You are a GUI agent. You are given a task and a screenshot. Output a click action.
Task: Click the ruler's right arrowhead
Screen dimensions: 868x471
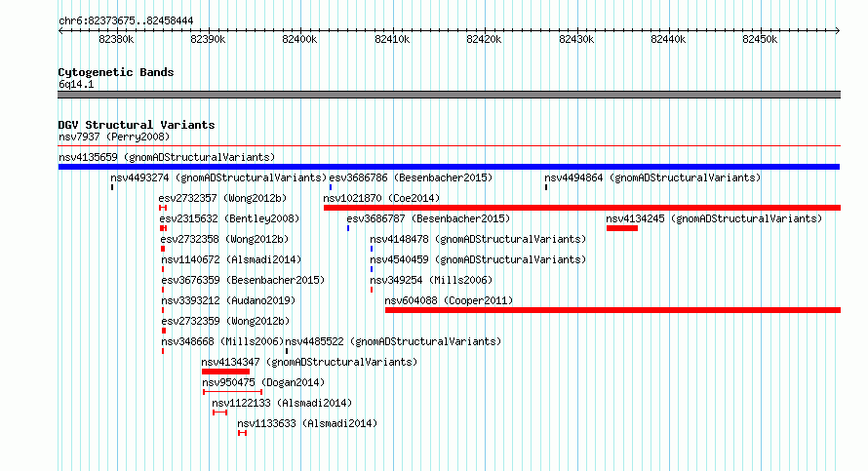pyautogui.click(x=838, y=31)
